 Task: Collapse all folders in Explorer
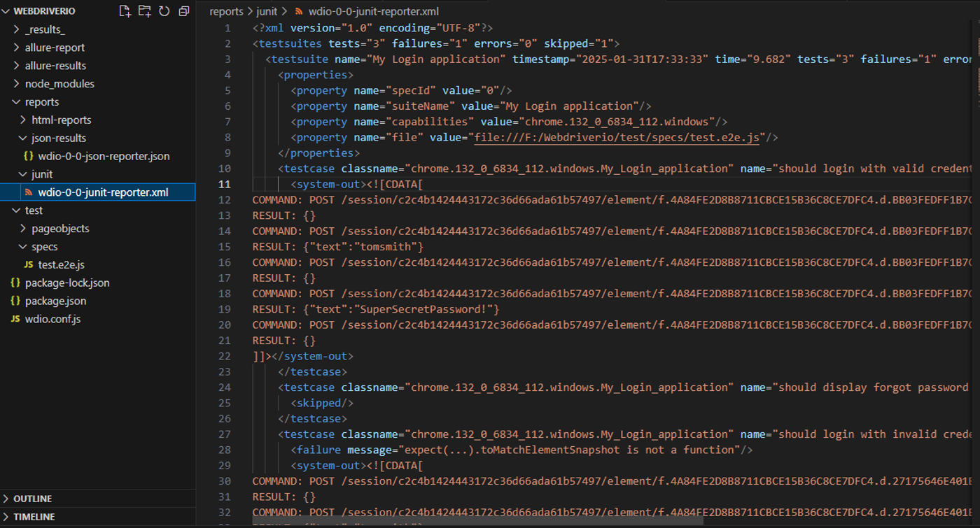tap(184, 11)
